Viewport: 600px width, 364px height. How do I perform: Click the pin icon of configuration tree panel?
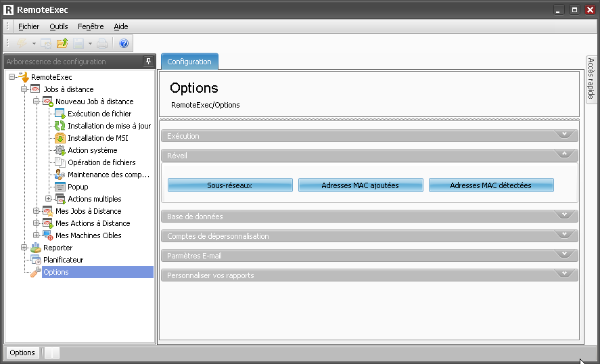148,62
